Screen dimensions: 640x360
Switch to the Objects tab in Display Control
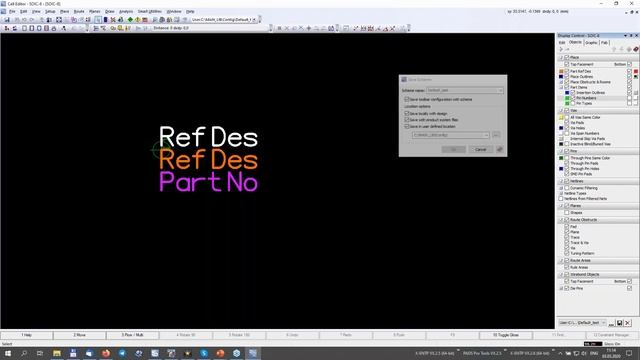[575, 42]
